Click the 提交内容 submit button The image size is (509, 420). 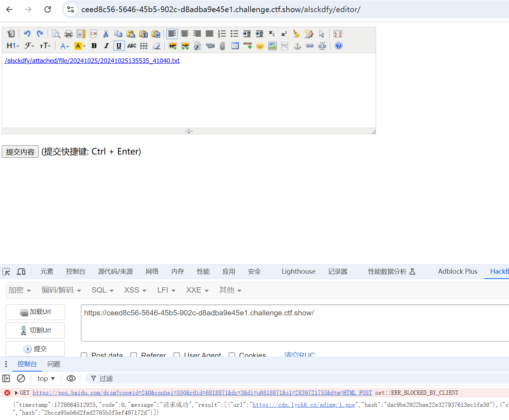pyautogui.click(x=20, y=152)
